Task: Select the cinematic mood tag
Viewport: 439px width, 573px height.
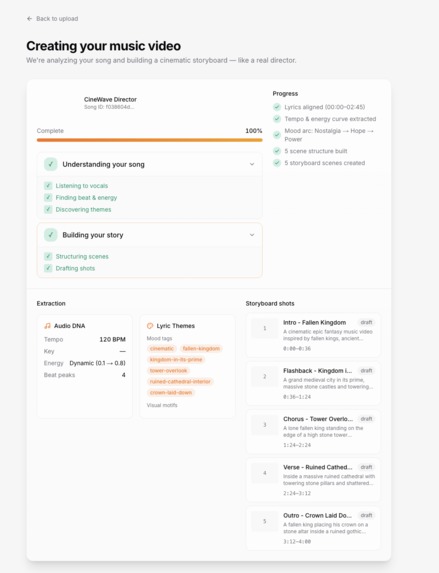Action: pos(162,349)
